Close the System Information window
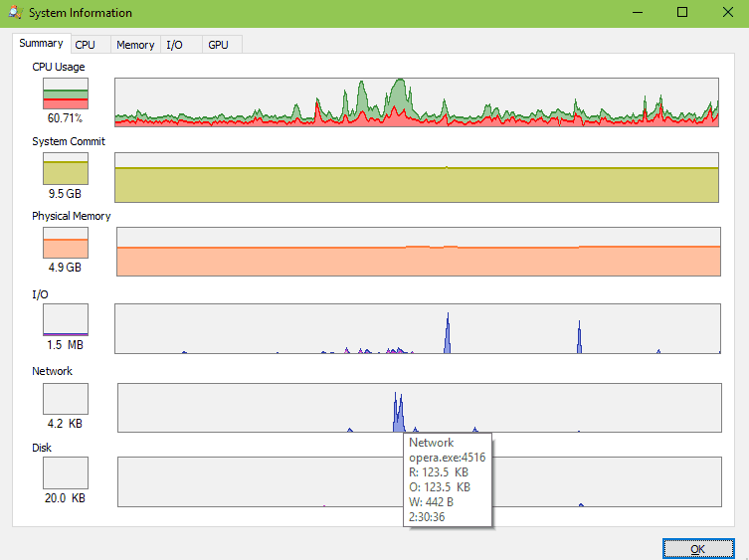 727,12
